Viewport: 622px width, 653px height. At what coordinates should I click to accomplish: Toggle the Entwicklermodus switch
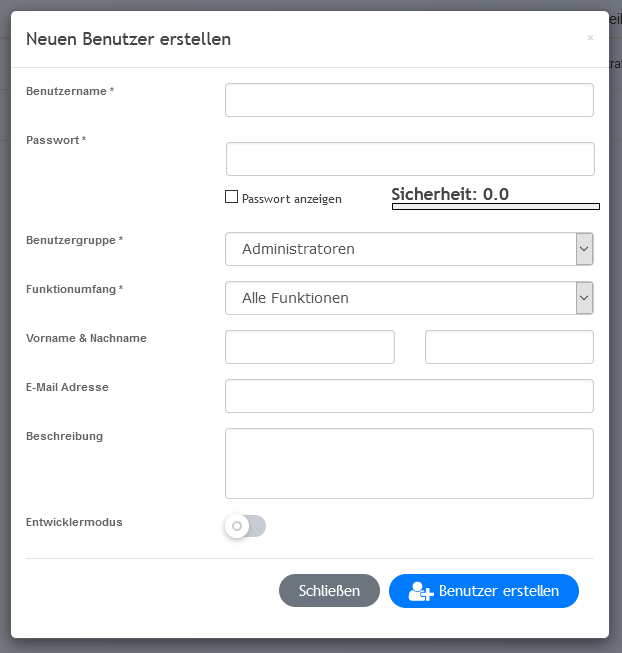[246, 526]
